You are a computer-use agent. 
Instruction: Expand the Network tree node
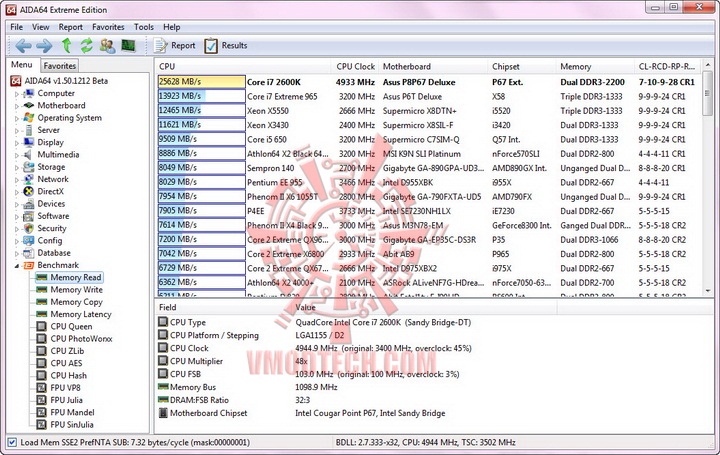17,180
